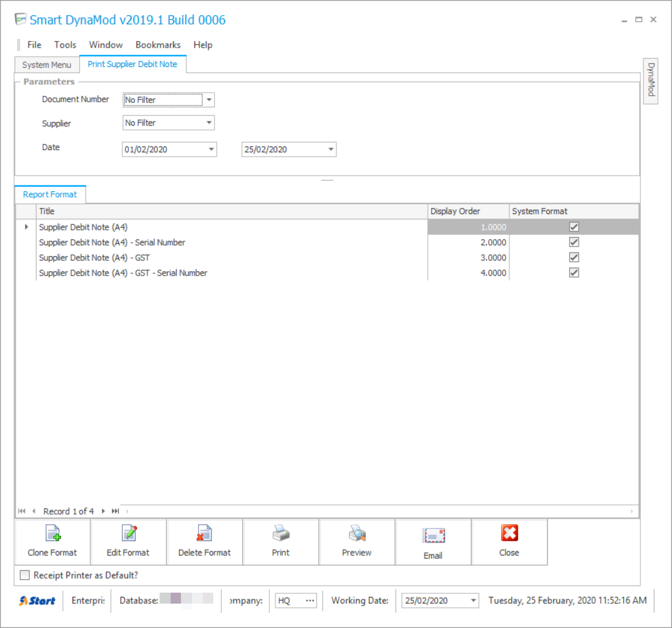Click Display Order cell 3.0000
This screenshot has width=672, height=628.
[x=468, y=257]
